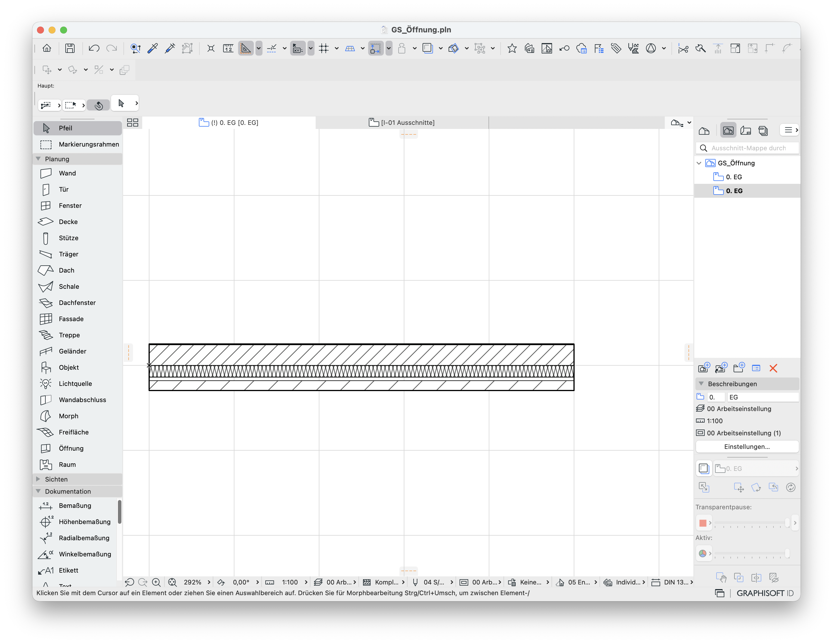
Task: Select the Treppe tool
Action: click(77, 335)
